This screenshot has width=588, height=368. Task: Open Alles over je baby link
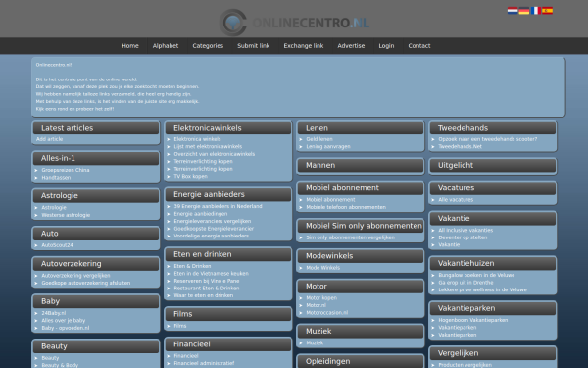click(64, 321)
